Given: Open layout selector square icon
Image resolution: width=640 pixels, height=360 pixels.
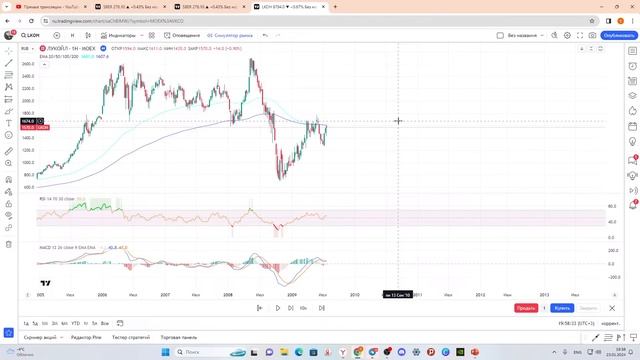Looking at the screenshot, I should coord(500,36).
